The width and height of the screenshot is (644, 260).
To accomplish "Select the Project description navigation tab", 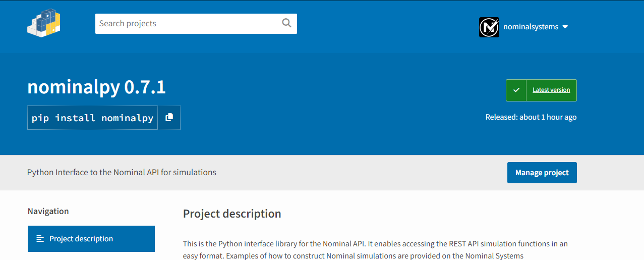I will point(91,239).
